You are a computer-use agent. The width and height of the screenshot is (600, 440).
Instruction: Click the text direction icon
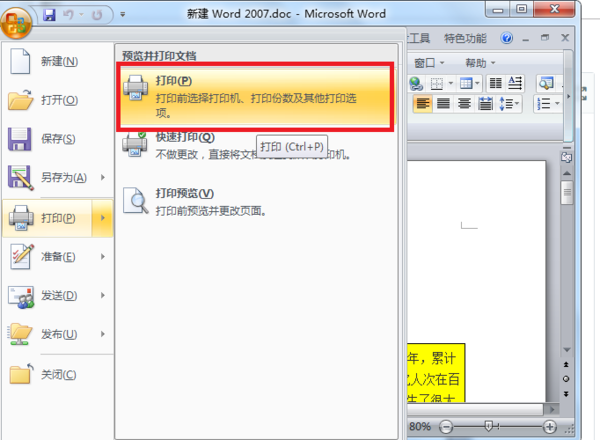click(515, 83)
